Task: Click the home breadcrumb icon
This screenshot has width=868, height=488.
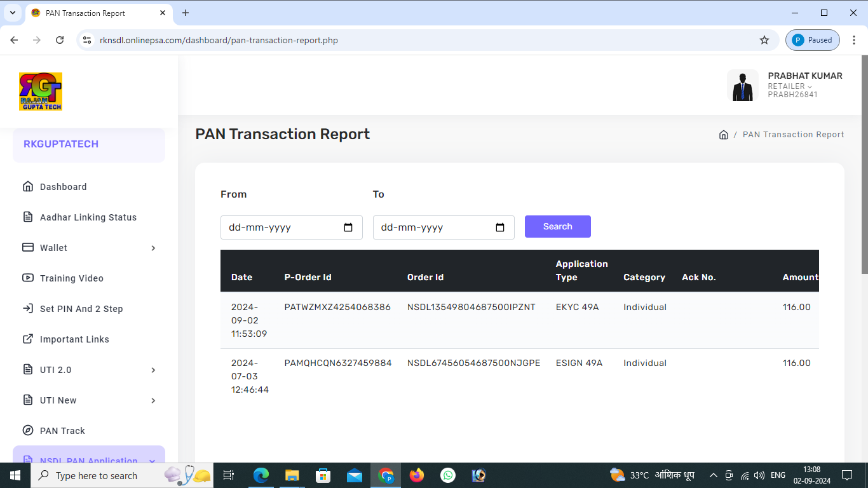Action: click(x=723, y=135)
